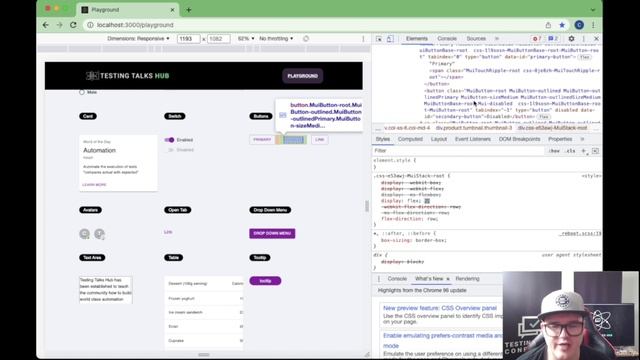Switch to the Elements panel tab
Viewport: 640px width, 360px height.
click(417, 38)
